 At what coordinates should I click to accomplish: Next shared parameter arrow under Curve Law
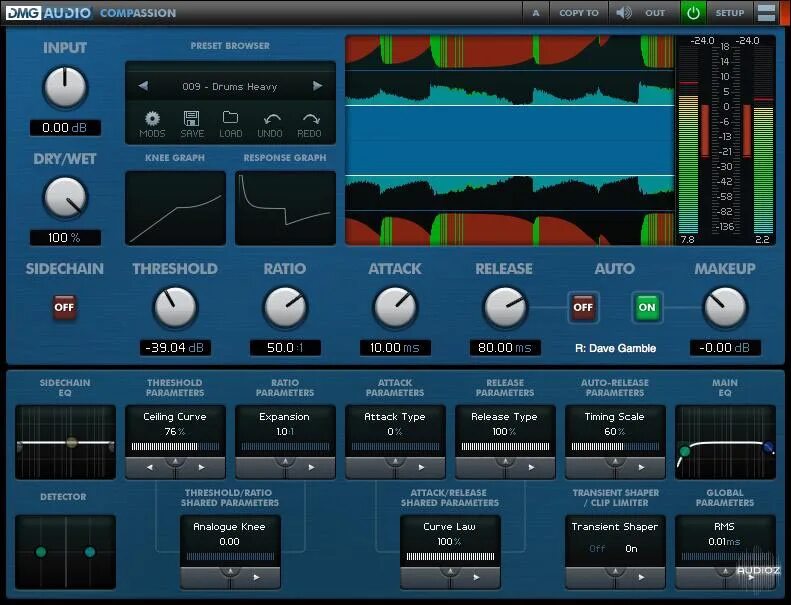[x=476, y=577]
